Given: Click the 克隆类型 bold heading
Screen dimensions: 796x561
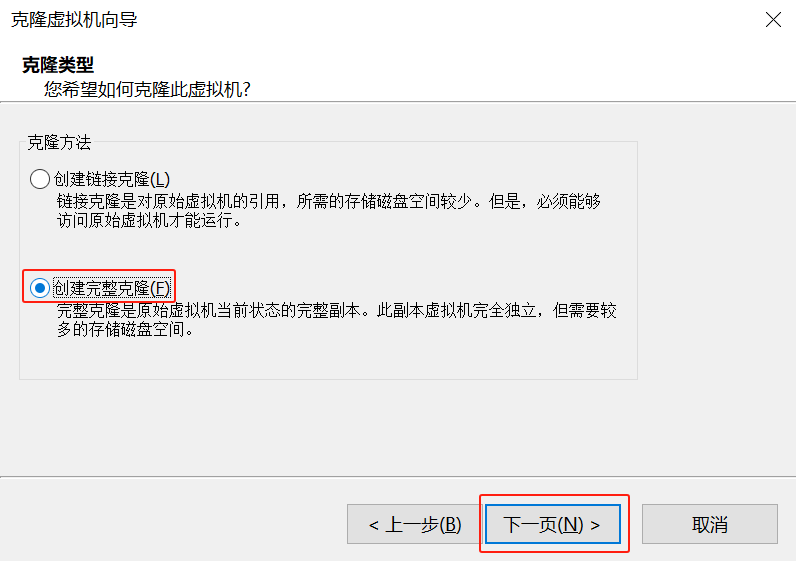Looking at the screenshot, I should coord(58,65).
